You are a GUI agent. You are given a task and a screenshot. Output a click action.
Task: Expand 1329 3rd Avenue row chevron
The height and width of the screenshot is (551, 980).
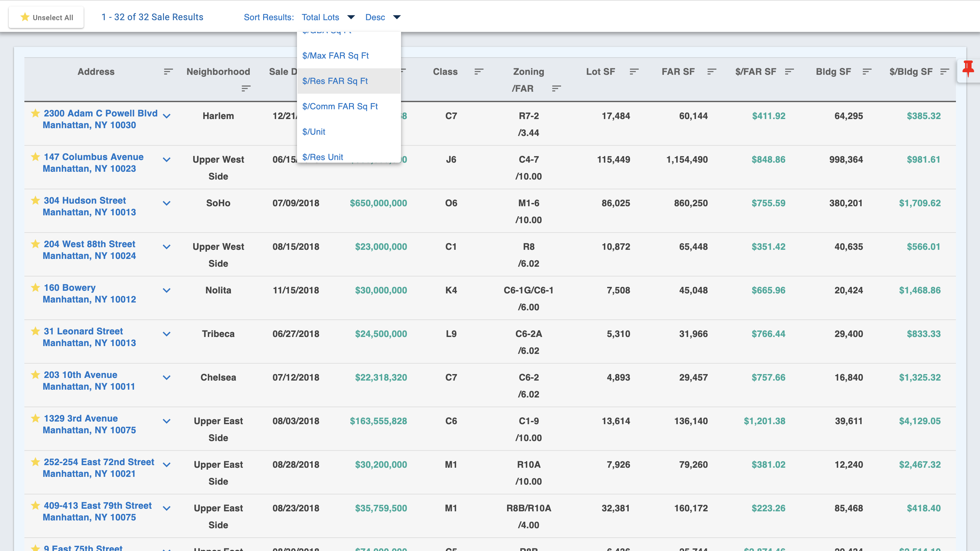click(x=166, y=421)
